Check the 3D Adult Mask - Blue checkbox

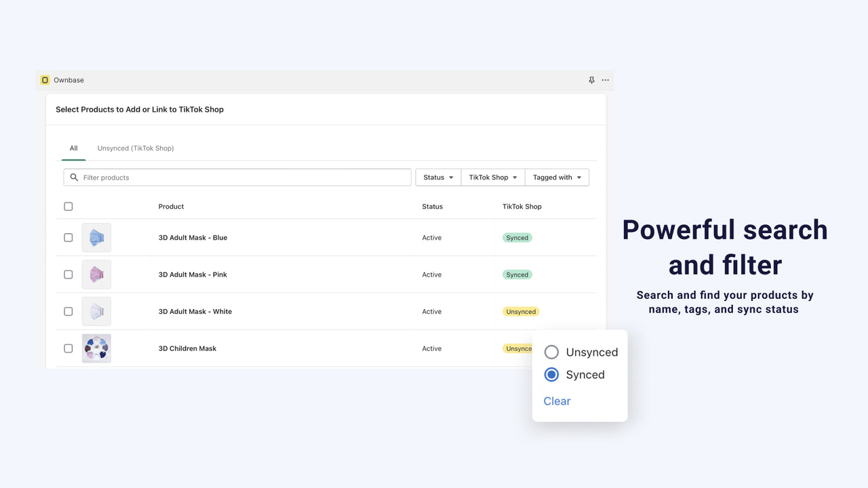click(x=68, y=237)
